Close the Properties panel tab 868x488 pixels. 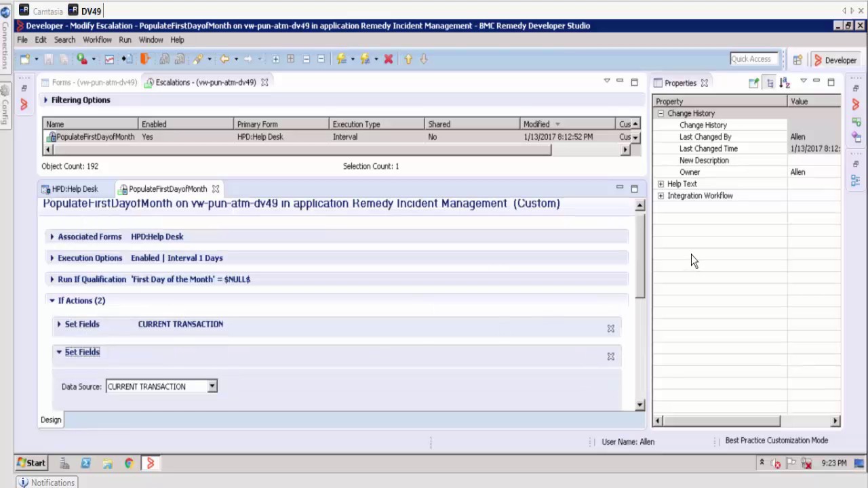click(x=704, y=83)
